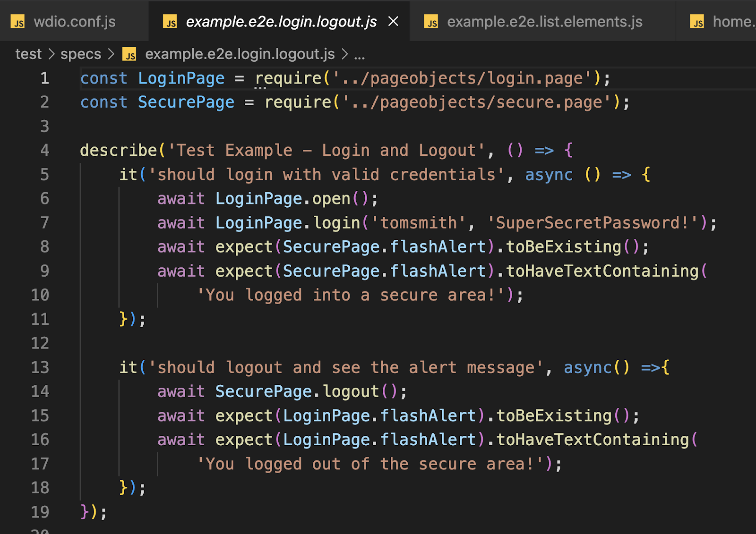Open the example.e2e.login.logout.js breadcrumb item
The height and width of the screenshot is (534, 756).
[240, 54]
